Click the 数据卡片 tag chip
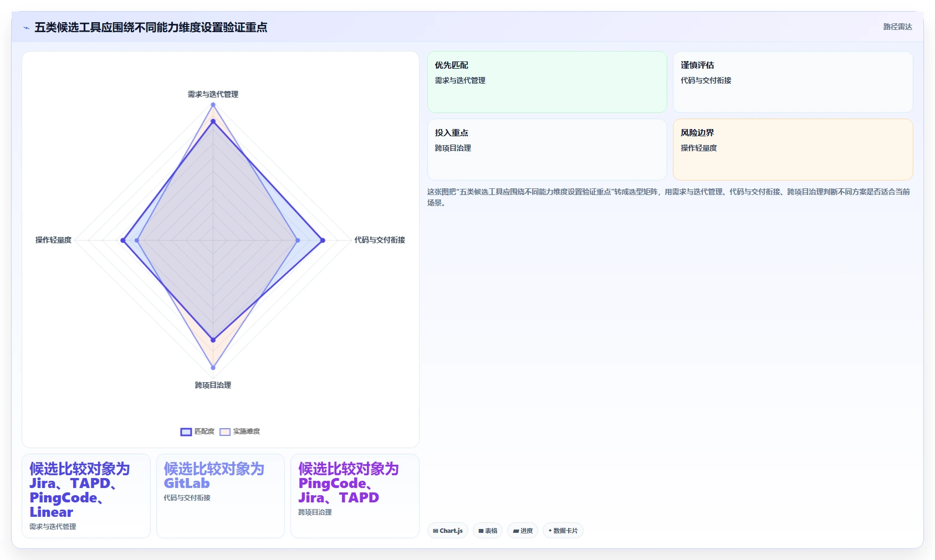Screen dimensions: 935x560 563,531
